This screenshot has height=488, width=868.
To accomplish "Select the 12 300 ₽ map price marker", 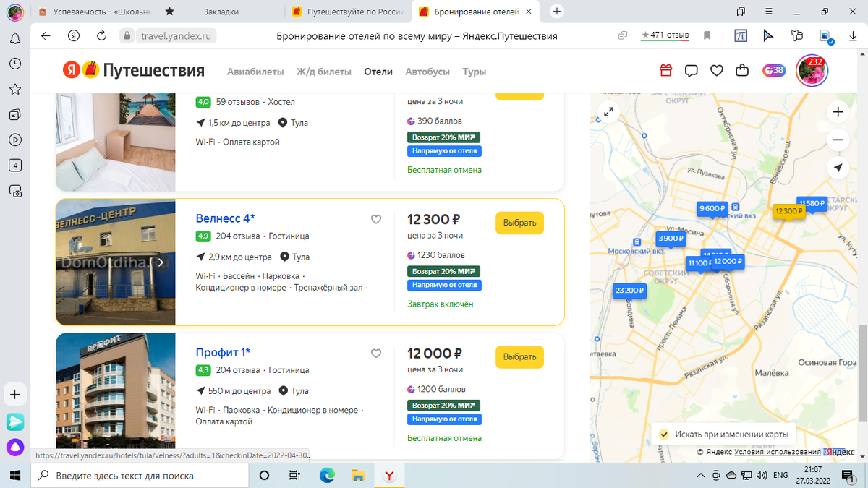I will coord(788,211).
